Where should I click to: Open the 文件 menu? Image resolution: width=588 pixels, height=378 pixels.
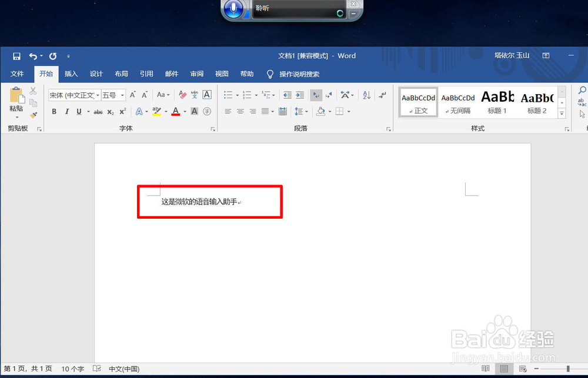pyautogui.click(x=17, y=74)
